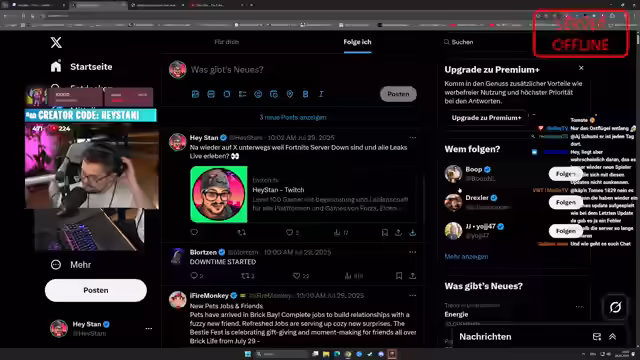Open iFireMonkey profile name
Viewport: 640px width, 360px height.
[x=209, y=296]
